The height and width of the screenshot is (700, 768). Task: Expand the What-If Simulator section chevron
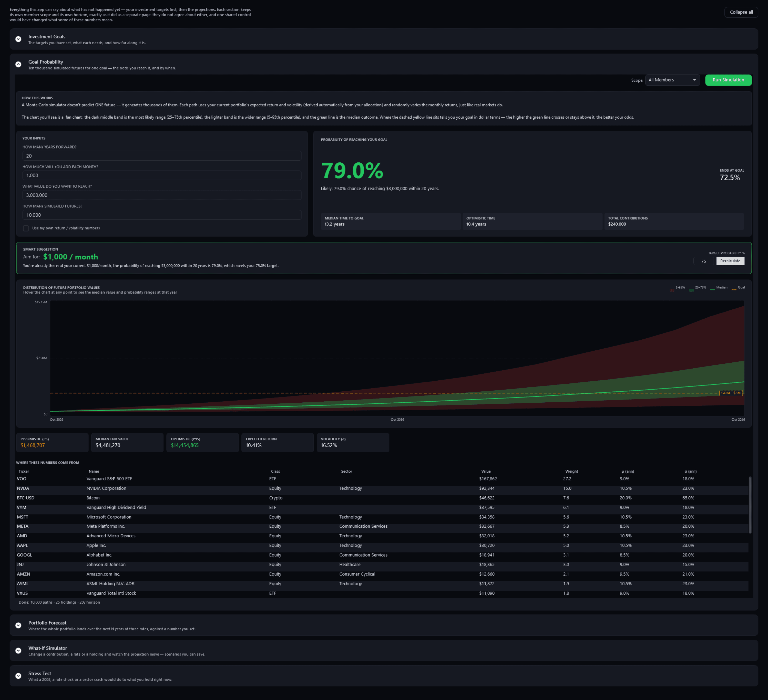[18, 651]
